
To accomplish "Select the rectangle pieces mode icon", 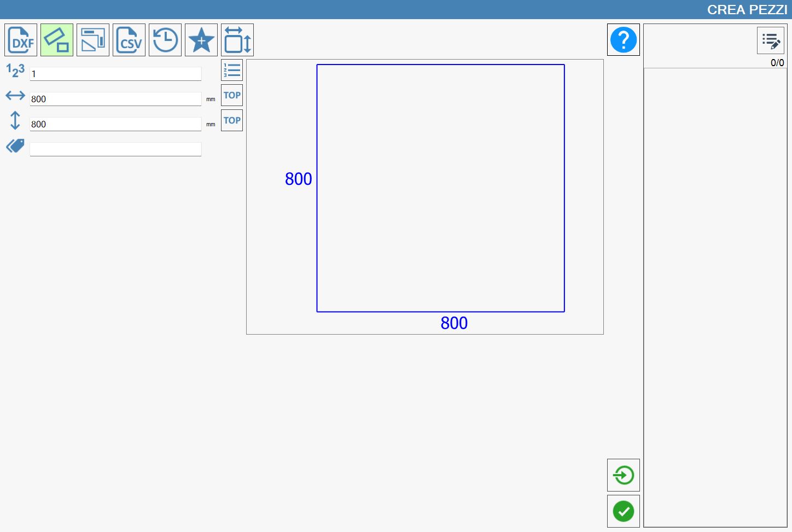I will (57, 40).
